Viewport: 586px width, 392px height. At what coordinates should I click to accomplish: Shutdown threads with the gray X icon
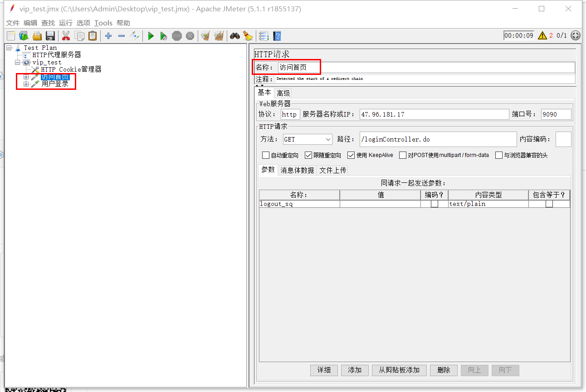tap(190, 36)
